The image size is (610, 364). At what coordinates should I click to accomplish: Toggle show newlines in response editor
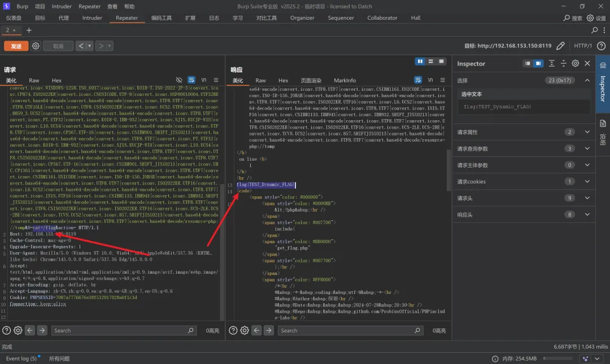[430, 80]
